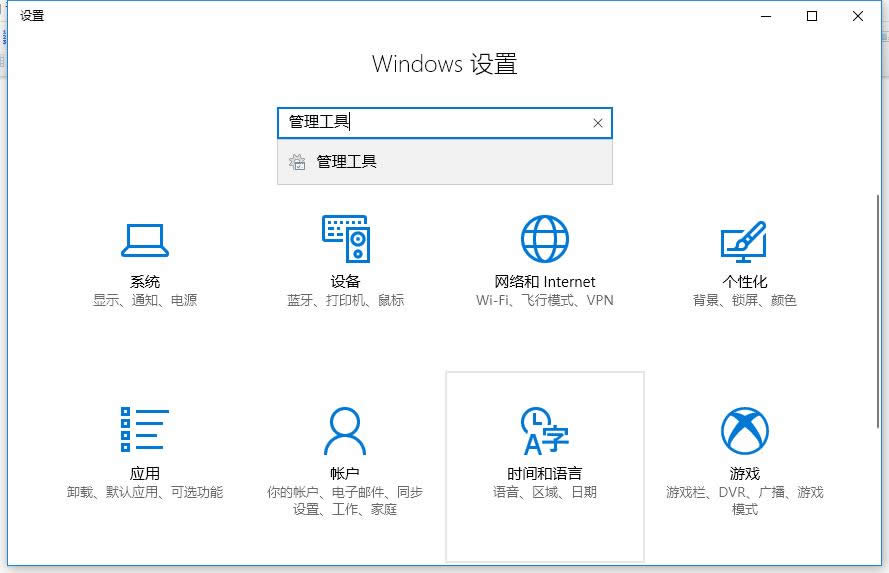The image size is (889, 573).
Task: Minimize the Settings window
Action: pos(766,15)
